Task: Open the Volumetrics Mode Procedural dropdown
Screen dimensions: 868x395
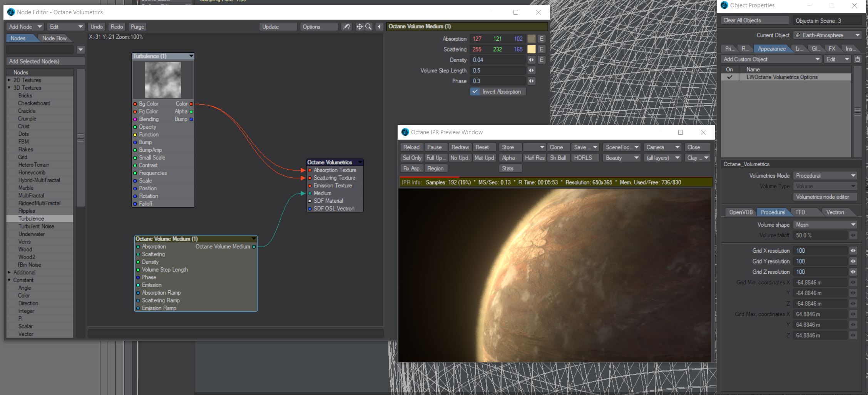Action: coord(826,176)
